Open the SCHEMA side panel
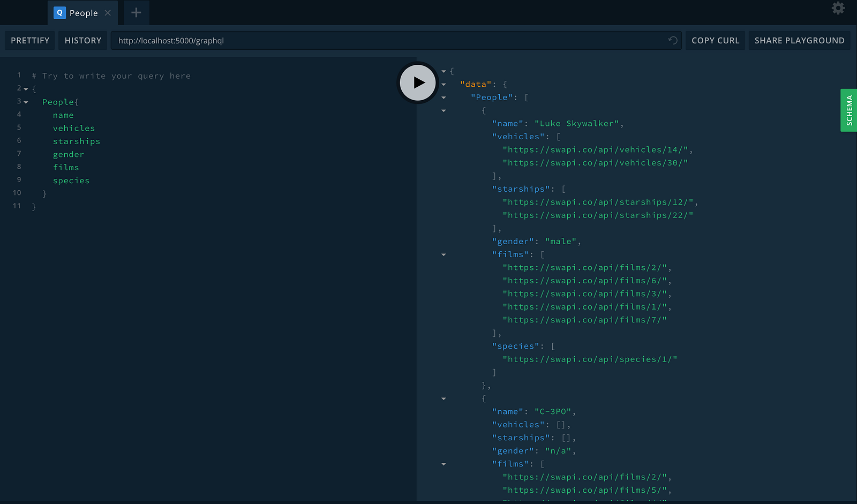This screenshot has width=857, height=504. click(849, 110)
